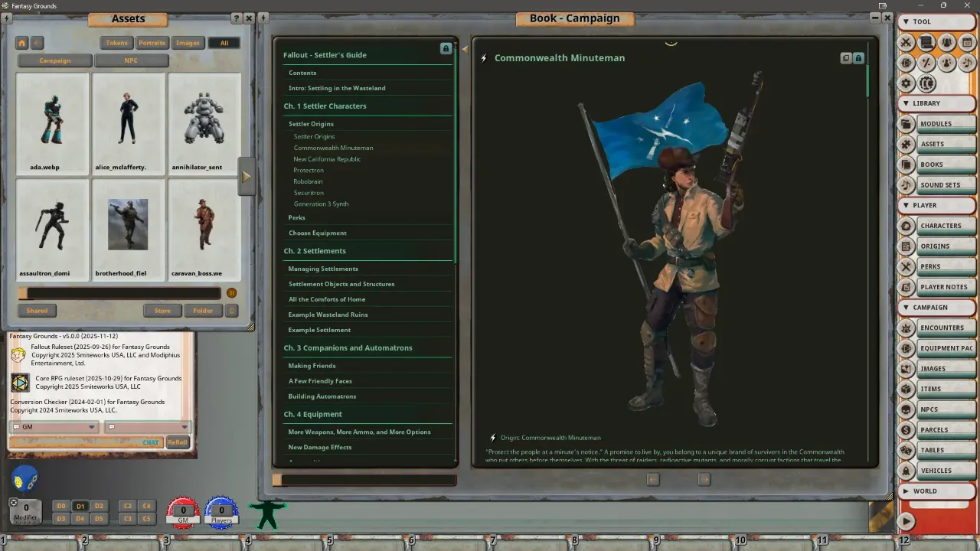Click the Shared button in Assets
The height and width of the screenshot is (551, 980).
(x=37, y=311)
